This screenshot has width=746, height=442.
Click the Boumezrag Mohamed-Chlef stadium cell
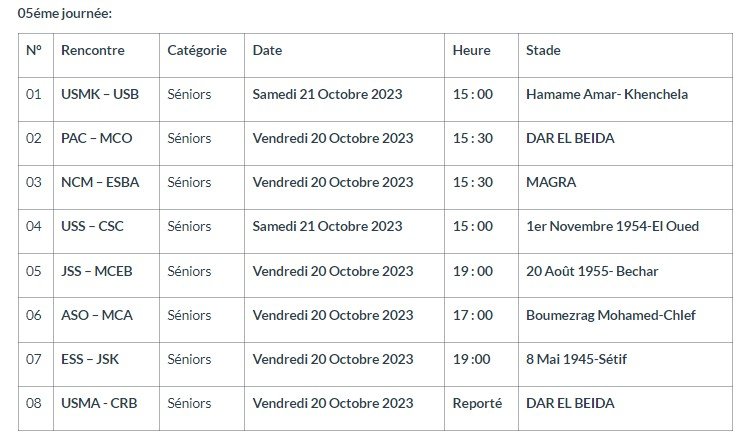click(610, 315)
